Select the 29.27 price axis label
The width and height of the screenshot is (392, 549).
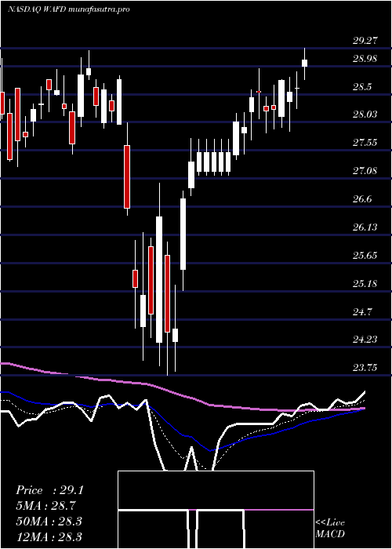pyautogui.click(x=365, y=41)
